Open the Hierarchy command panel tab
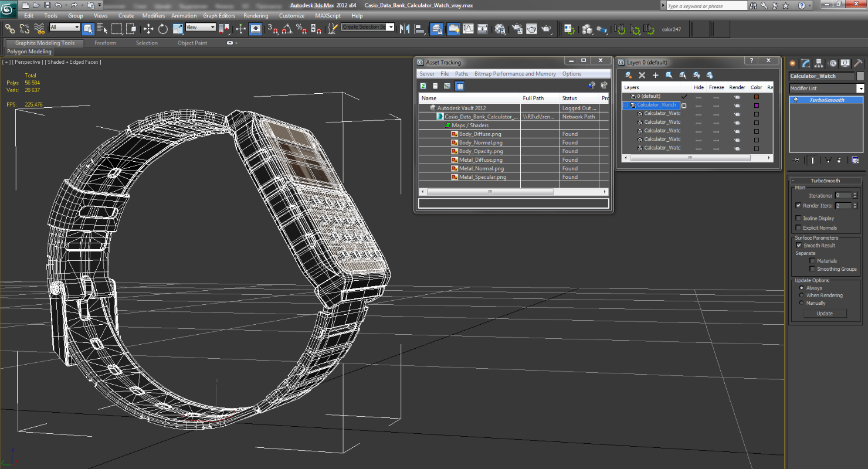The height and width of the screenshot is (469, 868). point(819,63)
